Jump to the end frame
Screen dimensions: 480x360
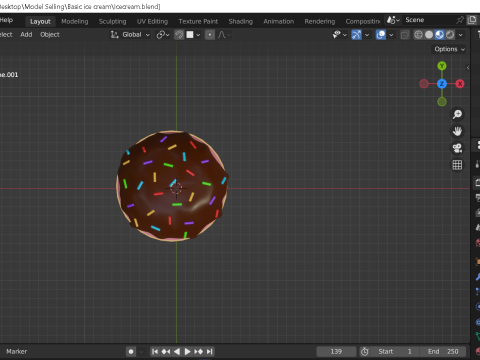(209, 352)
